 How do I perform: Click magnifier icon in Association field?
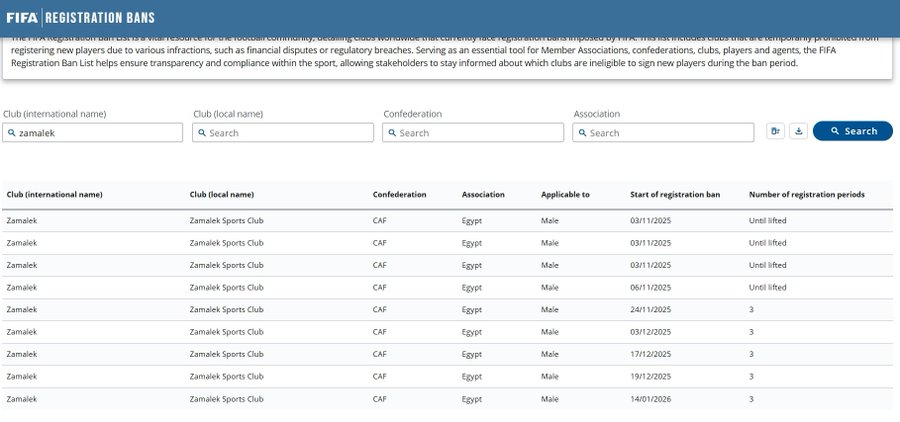point(582,133)
